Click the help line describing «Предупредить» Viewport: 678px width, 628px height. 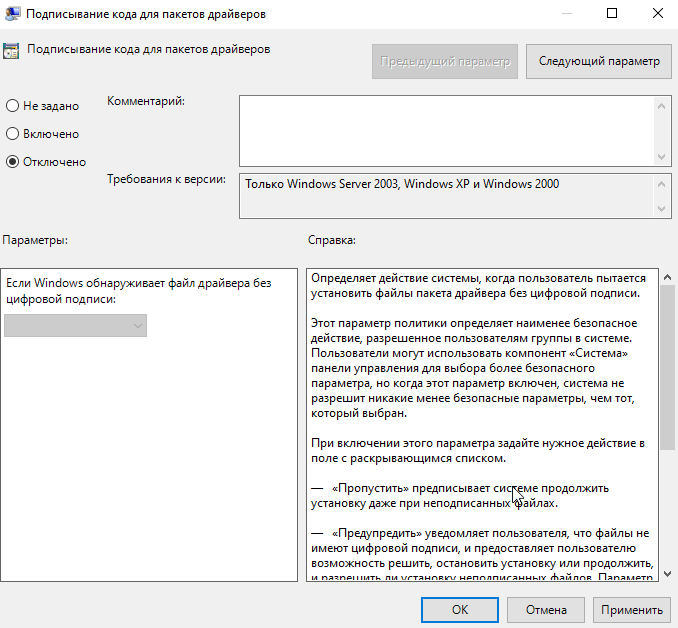[x=482, y=556]
